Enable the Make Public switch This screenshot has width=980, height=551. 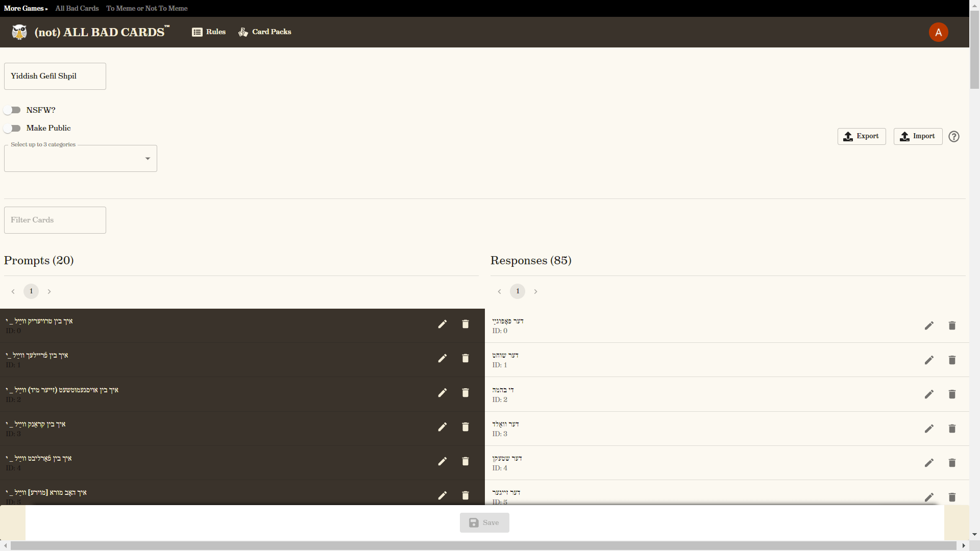point(12,128)
